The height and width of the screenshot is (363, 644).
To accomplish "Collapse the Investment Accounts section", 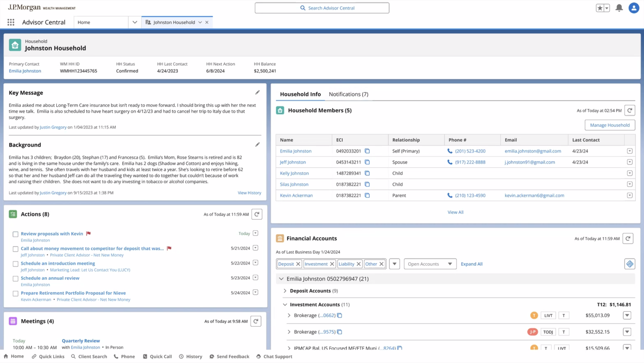I will (285, 305).
